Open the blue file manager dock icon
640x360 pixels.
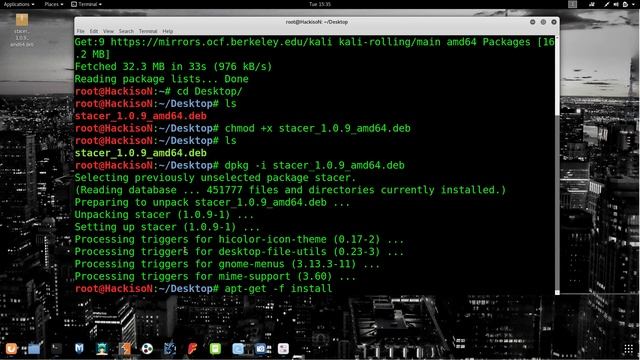point(34,349)
